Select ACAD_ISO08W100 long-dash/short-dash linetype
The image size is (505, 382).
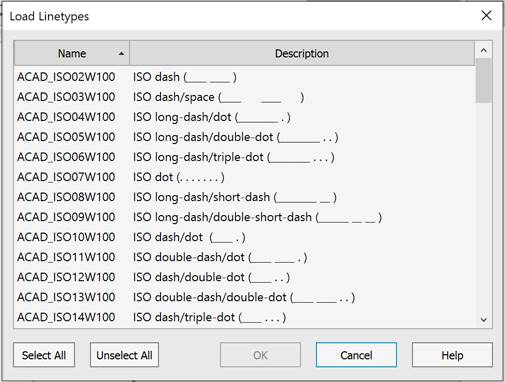pyautogui.click(x=245, y=197)
